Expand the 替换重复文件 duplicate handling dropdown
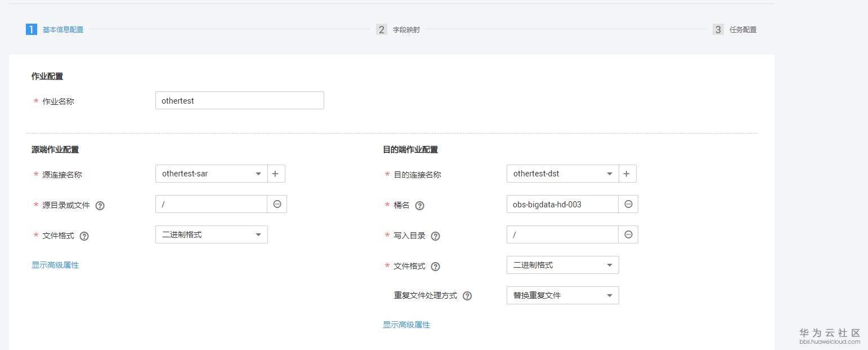This screenshot has height=350, width=868. pyautogui.click(x=562, y=295)
